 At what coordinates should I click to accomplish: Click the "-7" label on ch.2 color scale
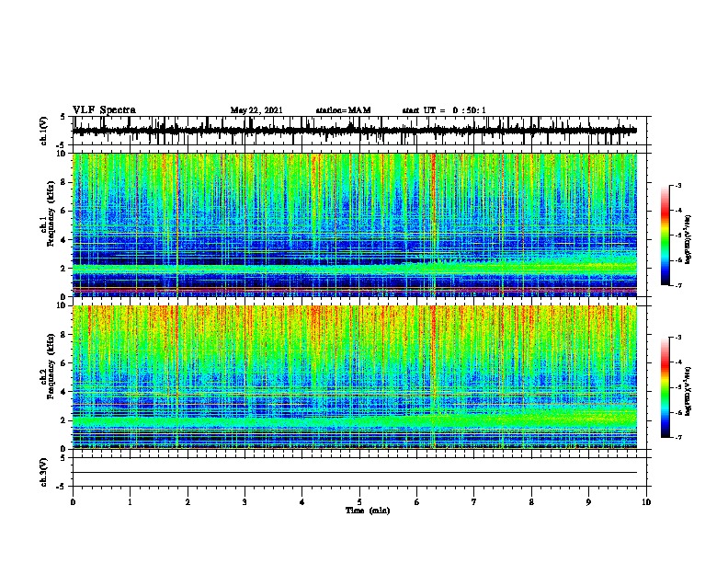point(678,437)
